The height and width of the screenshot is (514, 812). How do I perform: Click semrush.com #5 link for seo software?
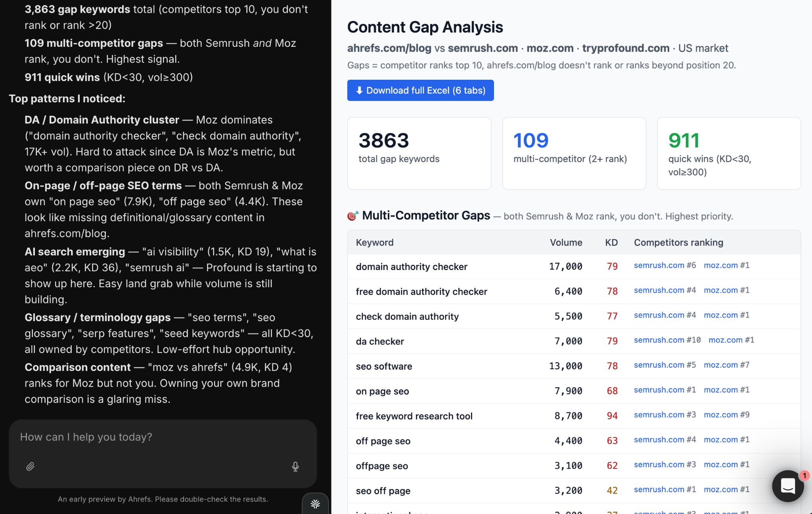tap(659, 365)
